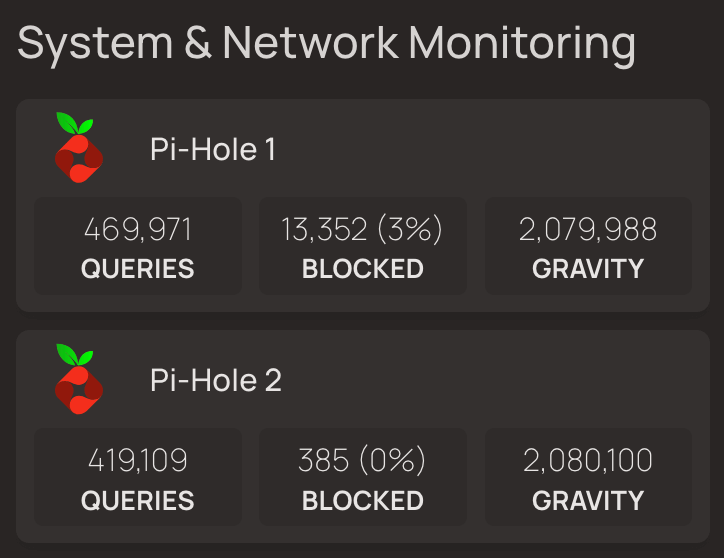Click the System & Network Monitoring heading
The image size is (724, 558).
[326, 44]
